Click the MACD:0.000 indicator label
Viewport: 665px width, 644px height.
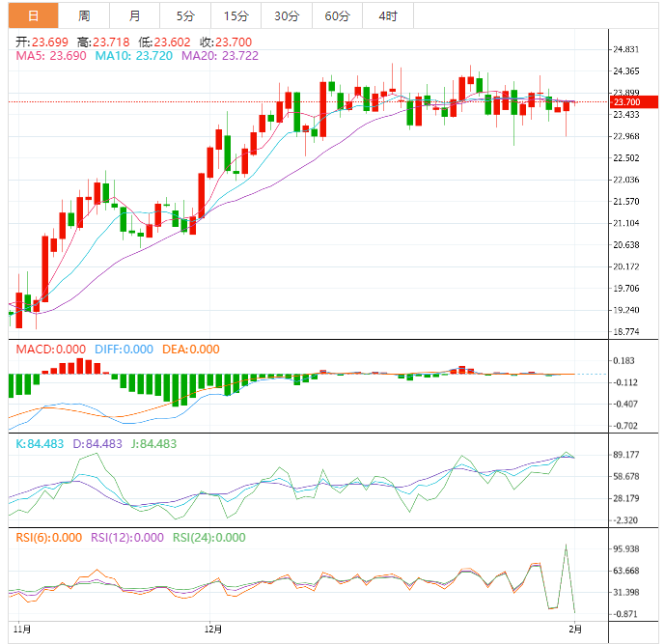[x=50, y=350]
